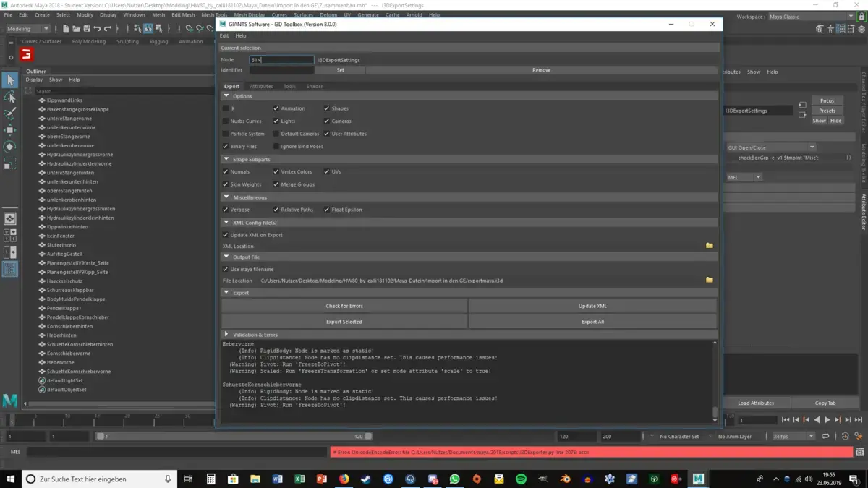Click the Export All button
This screenshot has height=488, width=868.
click(592, 322)
